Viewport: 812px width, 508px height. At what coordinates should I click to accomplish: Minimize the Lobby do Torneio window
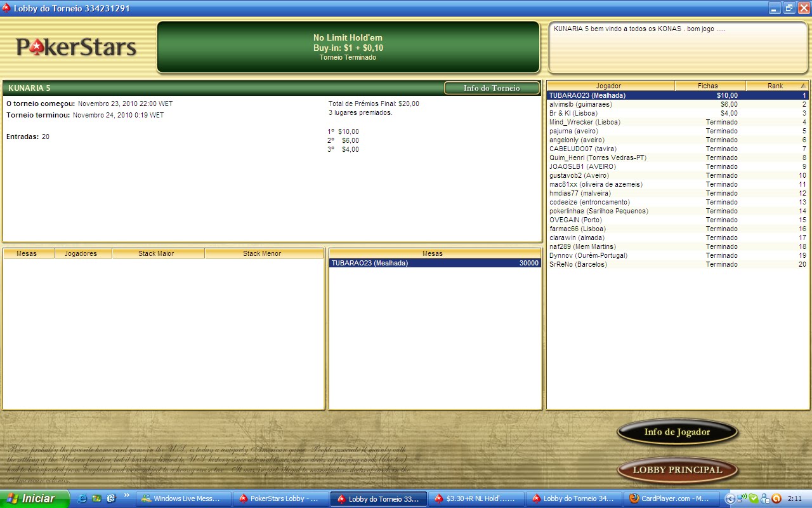pos(775,8)
